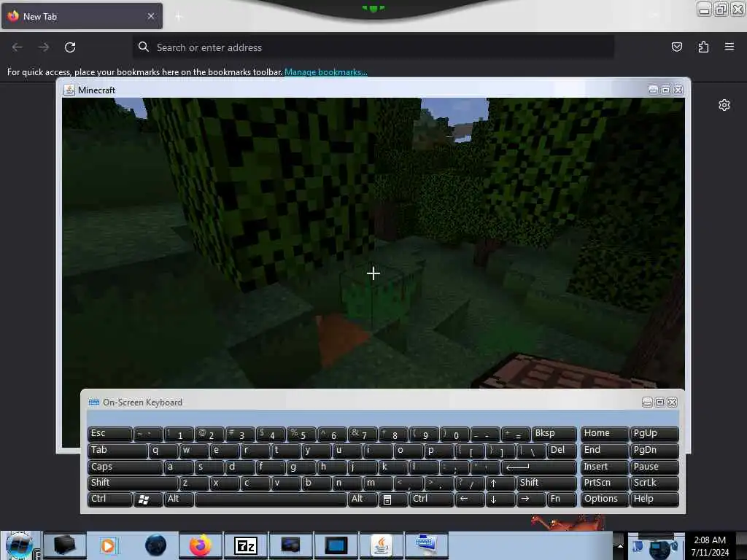Click the space bar key
747x560 pixels.
(x=271, y=499)
